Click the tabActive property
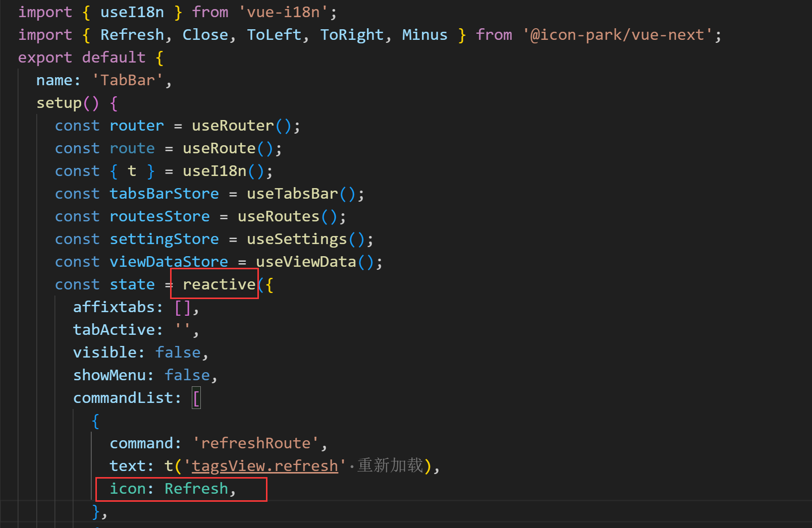812x528 pixels. (x=114, y=330)
